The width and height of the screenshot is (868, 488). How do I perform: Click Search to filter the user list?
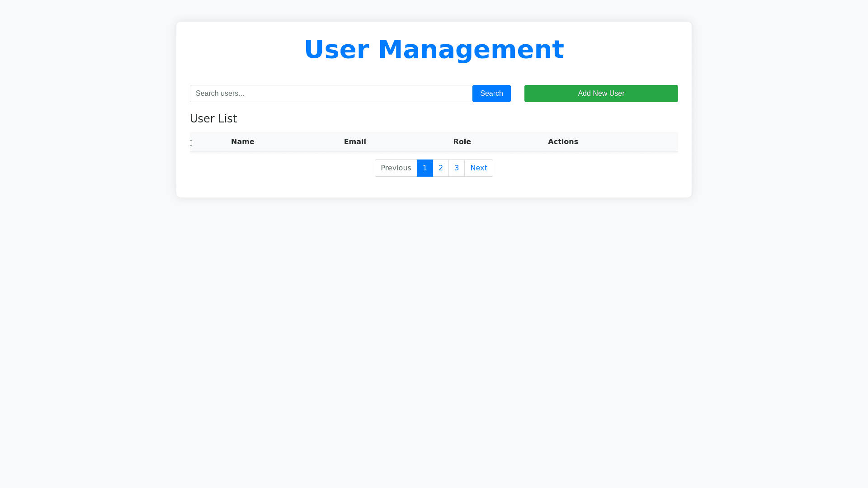coord(491,94)
